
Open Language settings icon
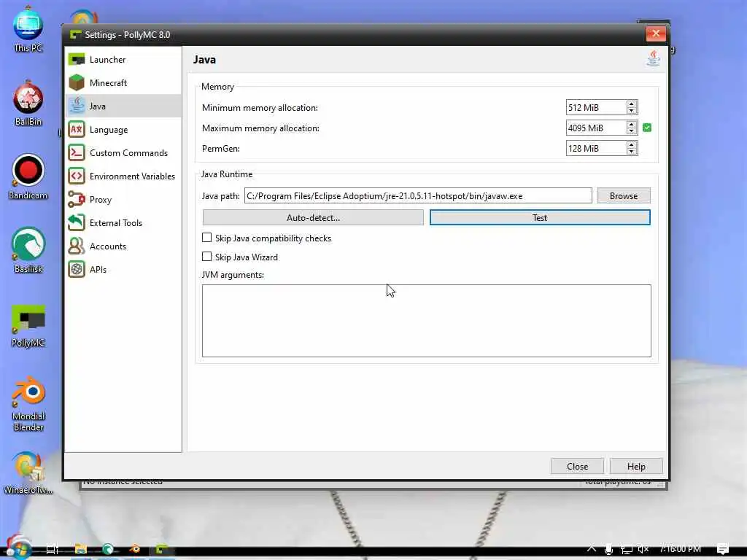pos(76,130)
